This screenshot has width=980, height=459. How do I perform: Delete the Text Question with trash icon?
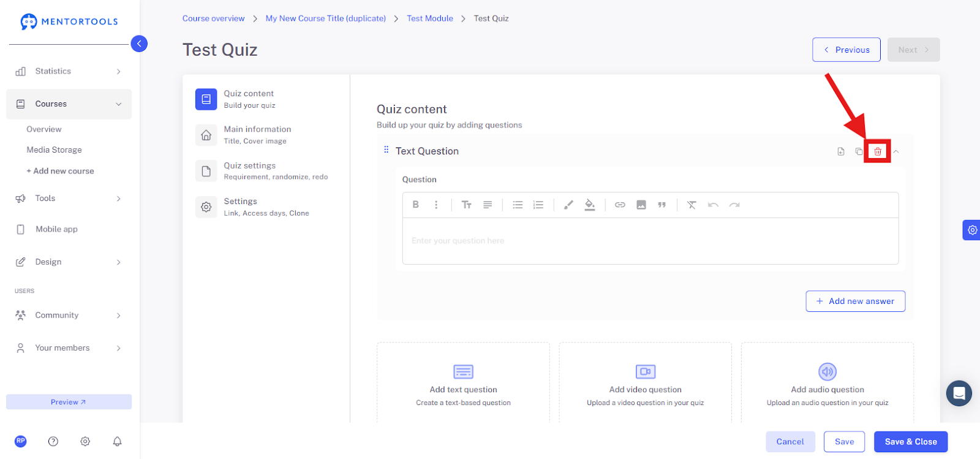(877, 151)
